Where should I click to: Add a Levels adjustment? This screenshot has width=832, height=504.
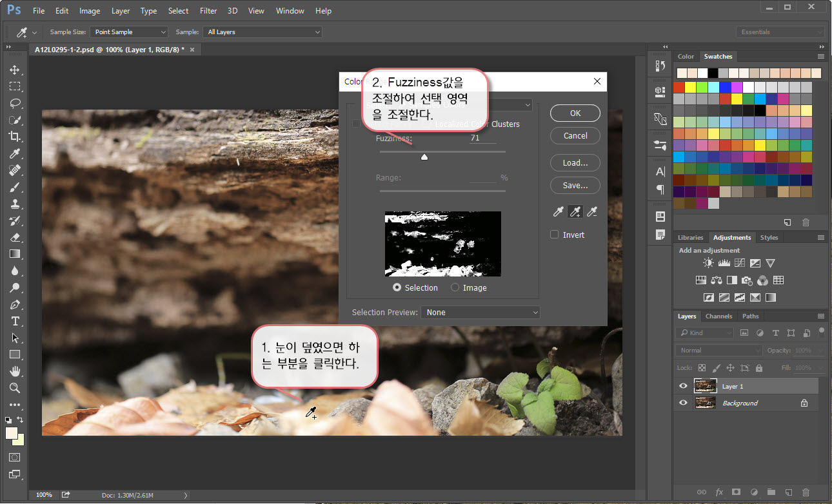tap(724, 263)
